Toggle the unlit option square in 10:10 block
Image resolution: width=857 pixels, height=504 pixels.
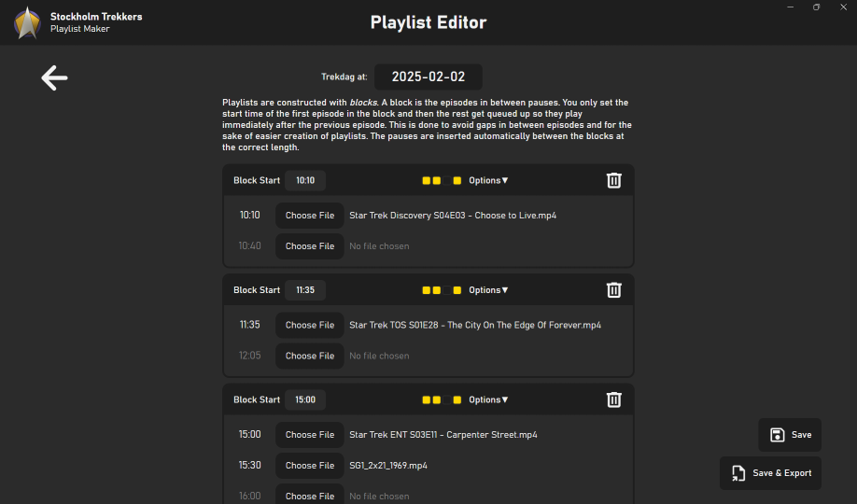click(447, 180)
